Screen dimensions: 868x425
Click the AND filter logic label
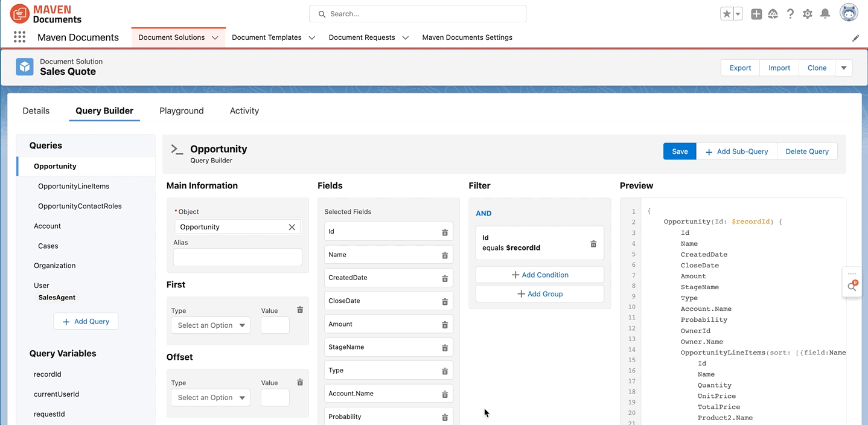pos(483,213)
